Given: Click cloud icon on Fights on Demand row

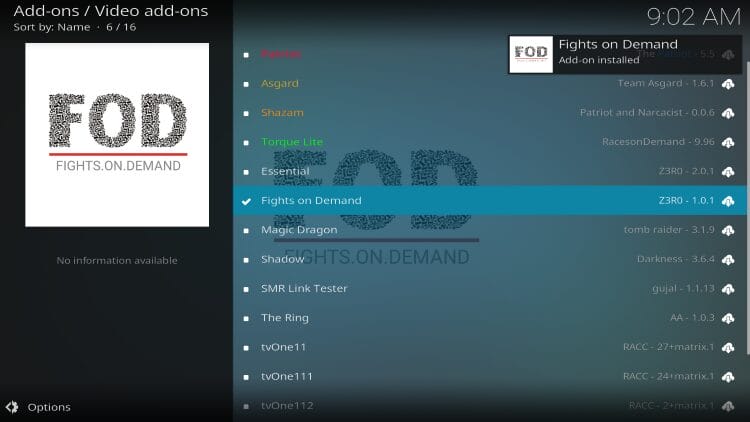Looking at the screenshot, I should coord(728,201).
